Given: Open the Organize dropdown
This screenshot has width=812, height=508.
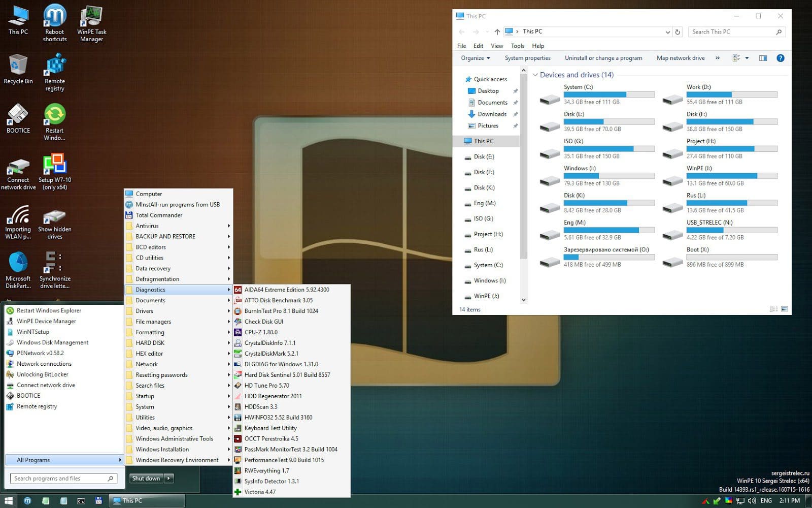Looking at the screenshot, I should click(476, 58).
